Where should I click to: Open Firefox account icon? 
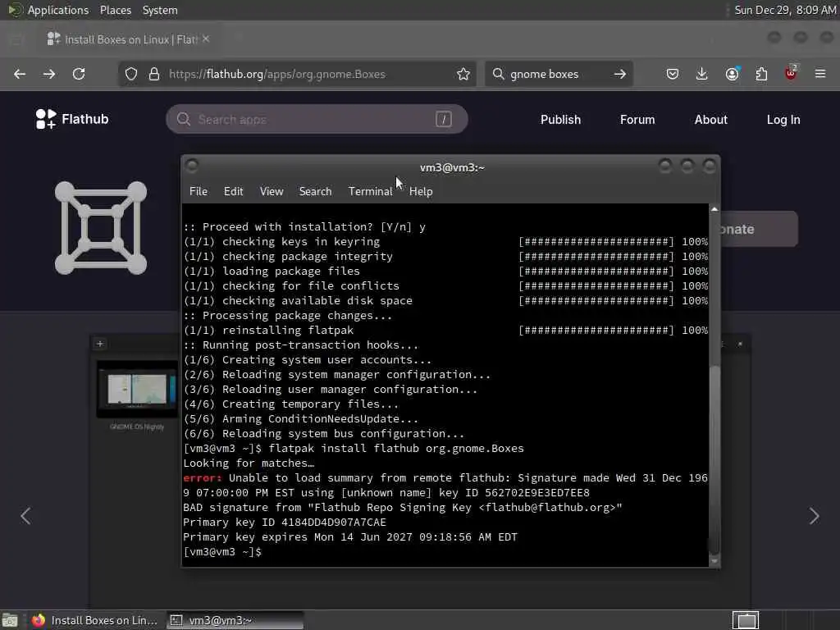[x=732, y=74]
